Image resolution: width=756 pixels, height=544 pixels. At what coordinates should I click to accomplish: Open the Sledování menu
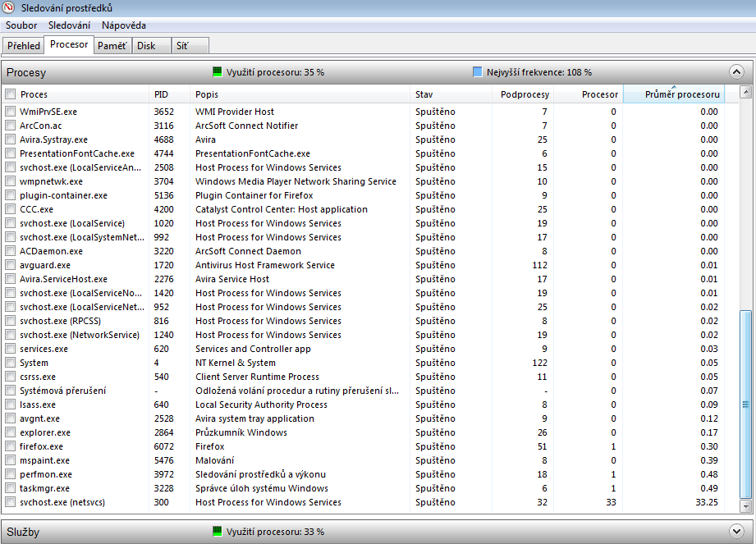click(x=69, y=25)
